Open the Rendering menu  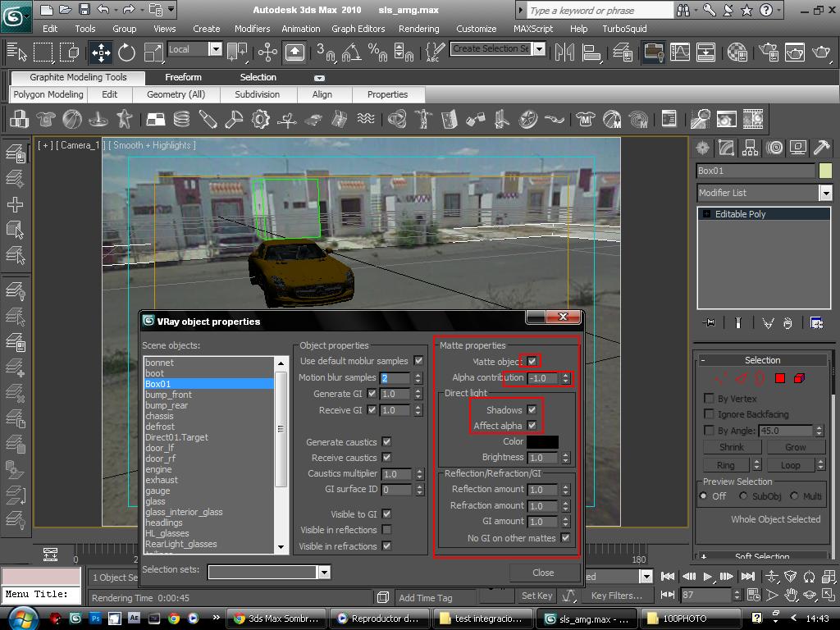(x=419, y=29)
